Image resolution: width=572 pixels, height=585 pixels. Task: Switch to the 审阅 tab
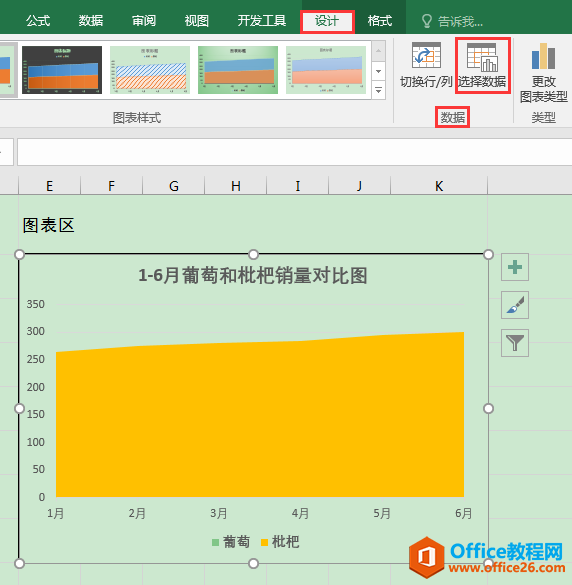click(144, 21)
